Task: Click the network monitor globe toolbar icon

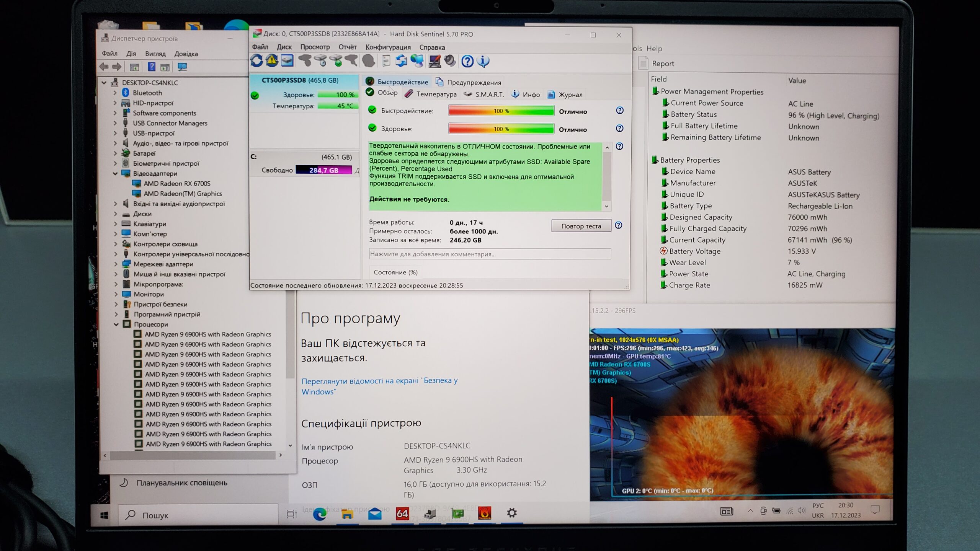Action: (417, 61)
